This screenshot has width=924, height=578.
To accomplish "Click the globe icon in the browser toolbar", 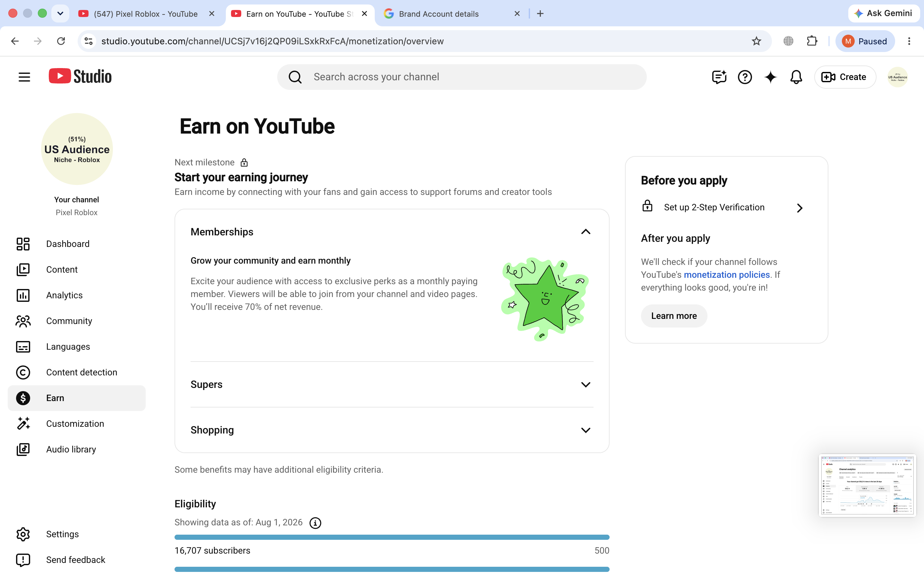I will click(788, 41).
